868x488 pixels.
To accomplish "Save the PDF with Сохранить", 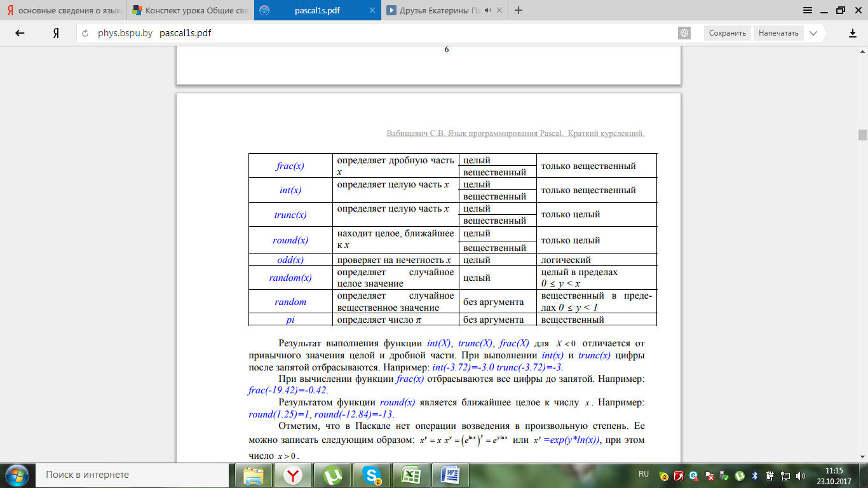I will click(728, 33).
